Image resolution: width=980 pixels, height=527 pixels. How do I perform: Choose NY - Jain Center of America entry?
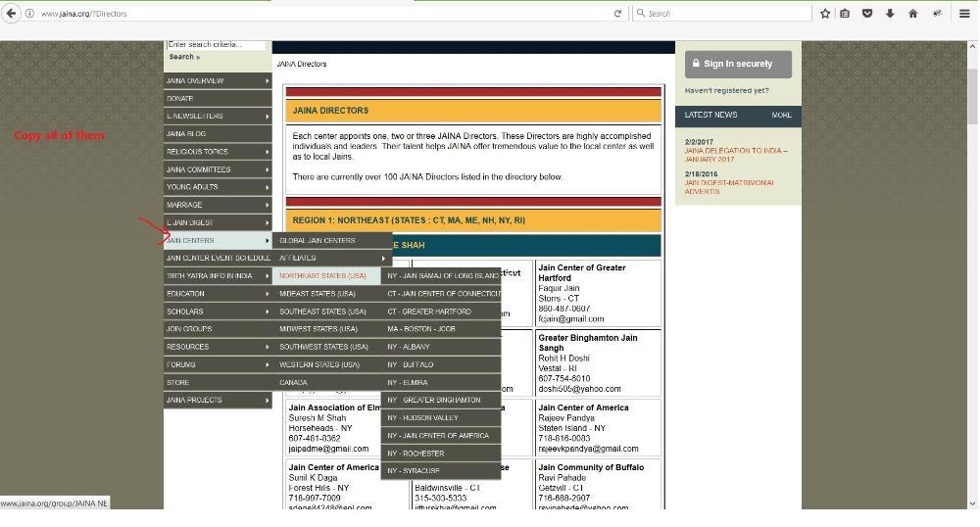coord(441,435)
